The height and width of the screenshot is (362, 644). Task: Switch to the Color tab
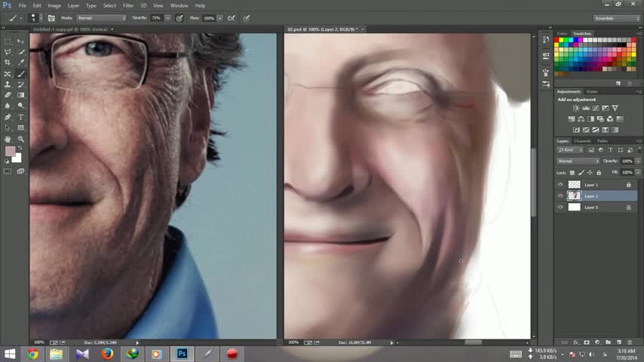point(562,34)
